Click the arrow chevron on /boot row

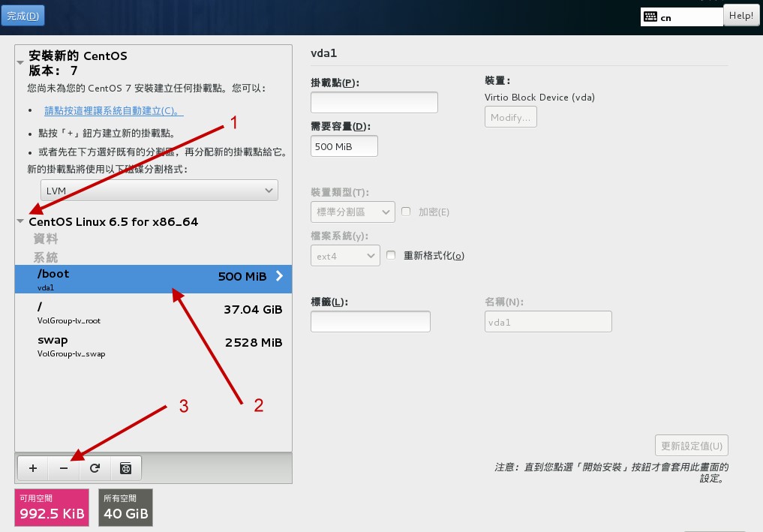coord(279,276)
